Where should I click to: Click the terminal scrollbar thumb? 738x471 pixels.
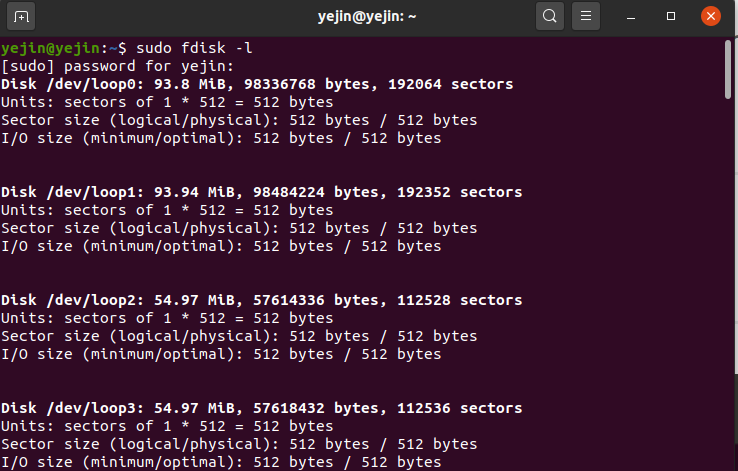(728, 69)
